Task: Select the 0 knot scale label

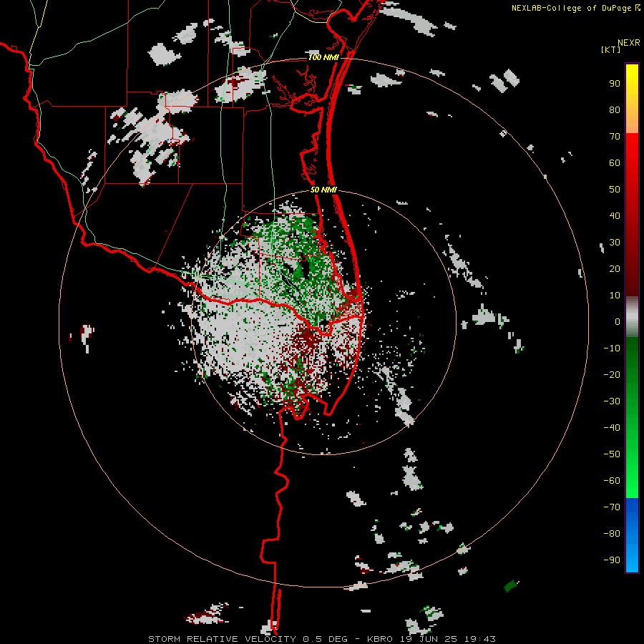Action: pyautogui.click(x=618, y=322)
